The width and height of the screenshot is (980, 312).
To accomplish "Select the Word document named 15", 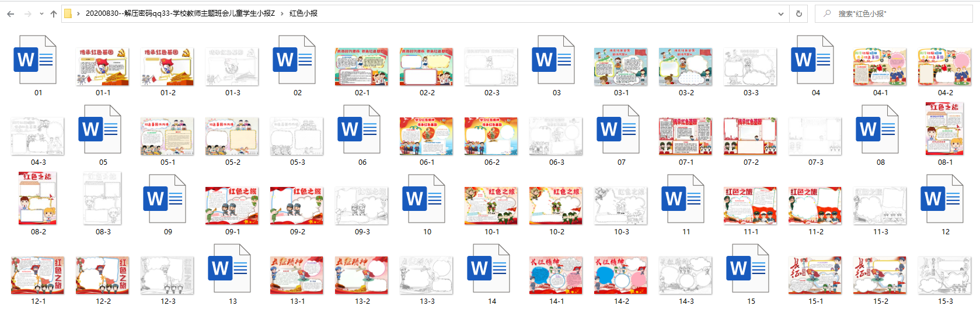I will [751, 274].
